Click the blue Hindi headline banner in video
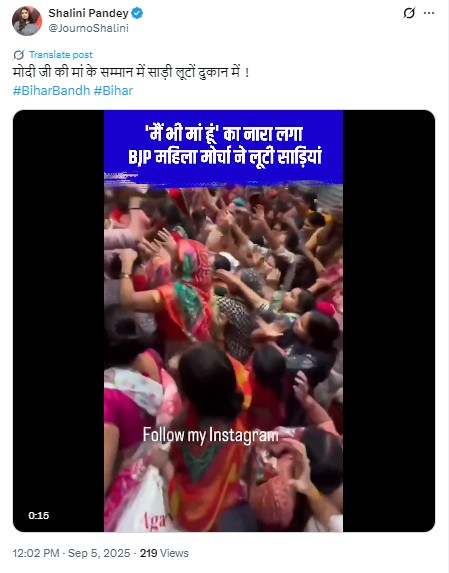This screenshot has height=573, width=449. point(224,147)
